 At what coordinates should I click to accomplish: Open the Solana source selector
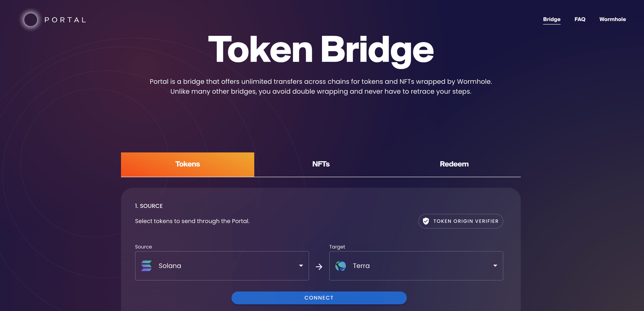pyautogui.click(x=222, y=266)
